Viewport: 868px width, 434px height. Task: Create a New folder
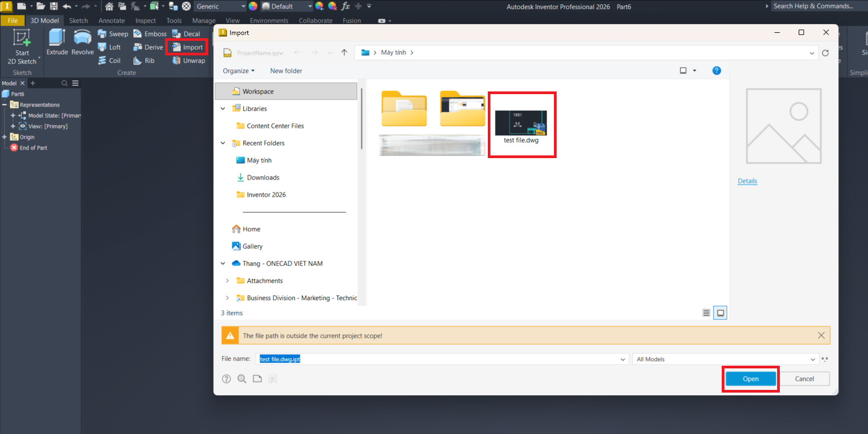(286, 71)
